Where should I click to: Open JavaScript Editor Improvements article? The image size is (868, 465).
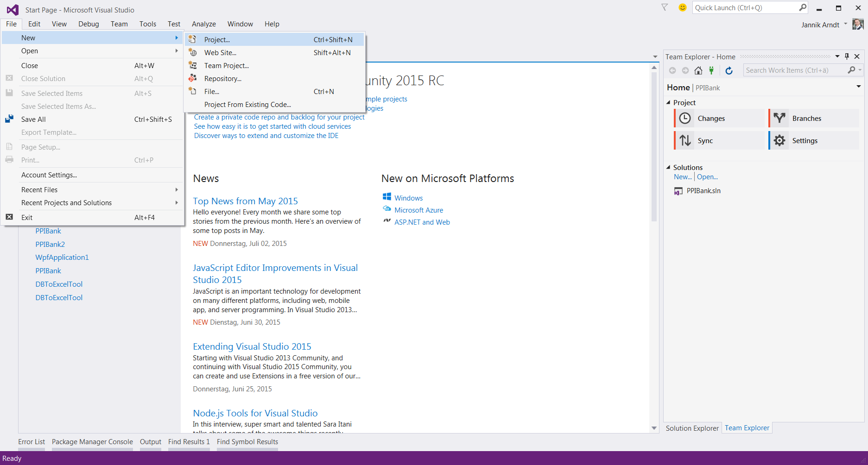pyautogui.click(x=275, y=274)
